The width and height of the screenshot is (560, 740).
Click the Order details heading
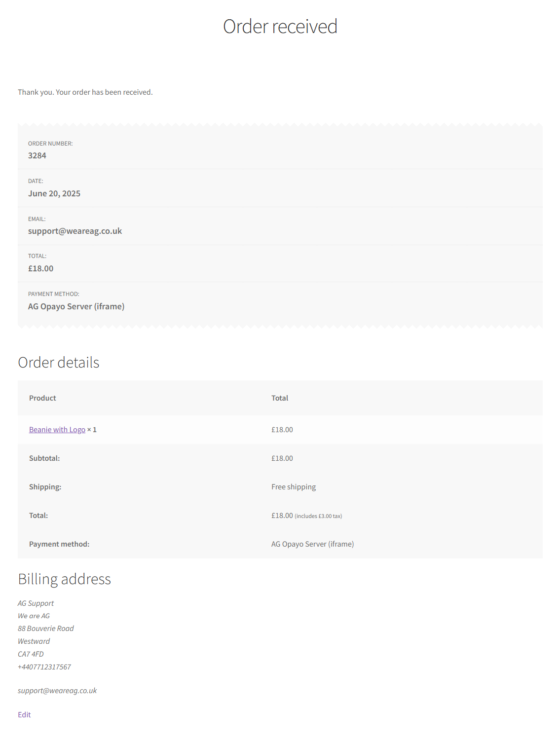click(x=59, y=363)
